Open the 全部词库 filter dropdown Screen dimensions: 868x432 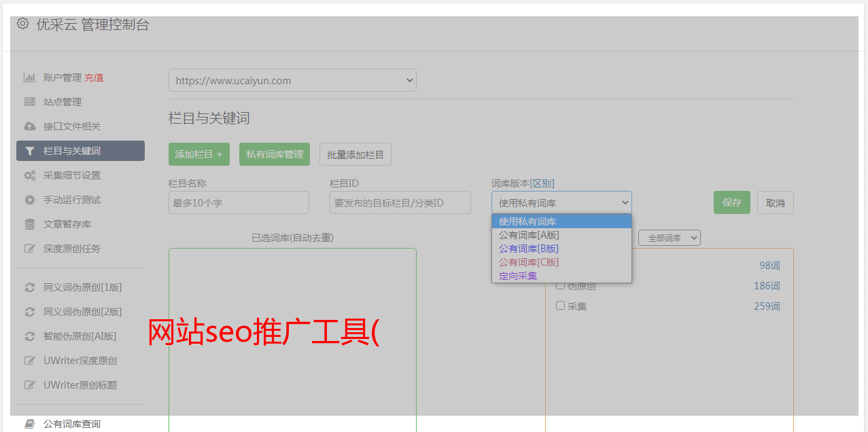coord(670,238)
